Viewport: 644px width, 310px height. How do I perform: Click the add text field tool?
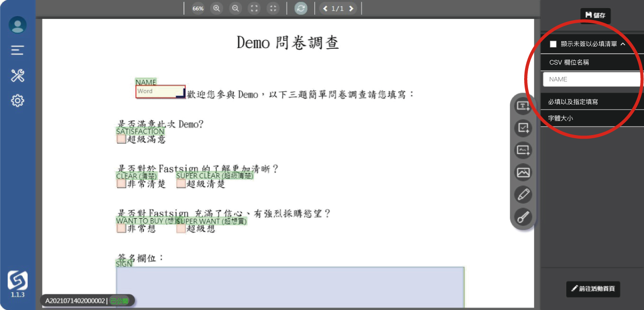coord(523,106)
